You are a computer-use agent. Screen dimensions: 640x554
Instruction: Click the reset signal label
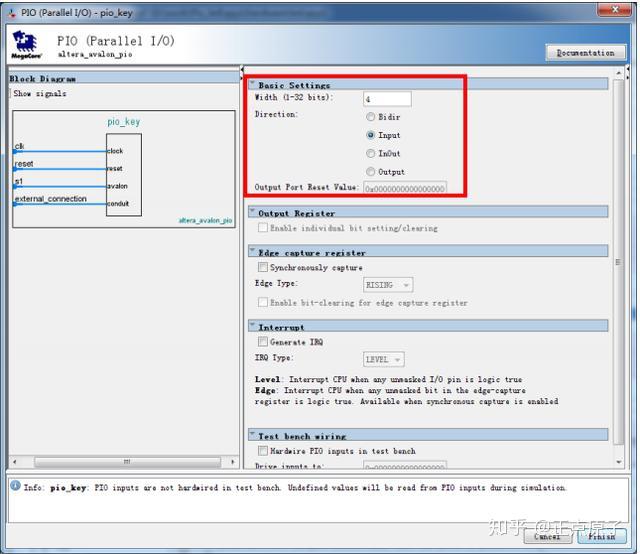click(x=24, y=163)
